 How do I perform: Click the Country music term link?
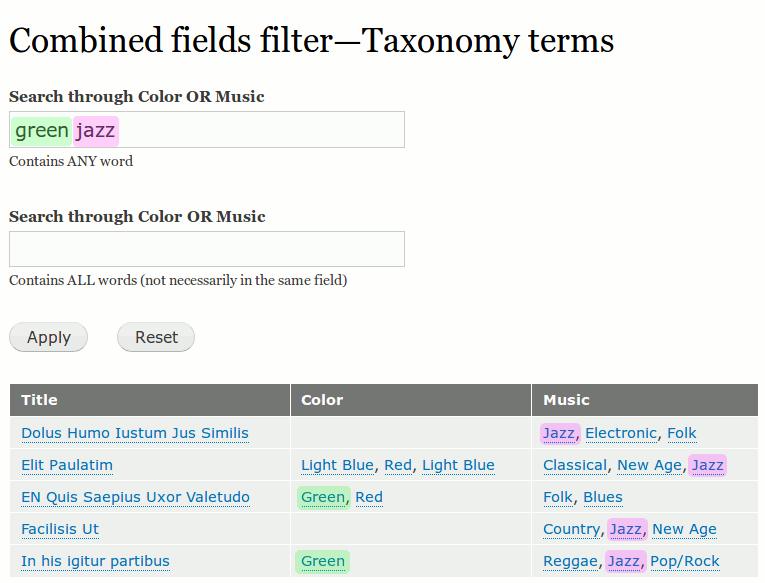[x=571, y=529]
